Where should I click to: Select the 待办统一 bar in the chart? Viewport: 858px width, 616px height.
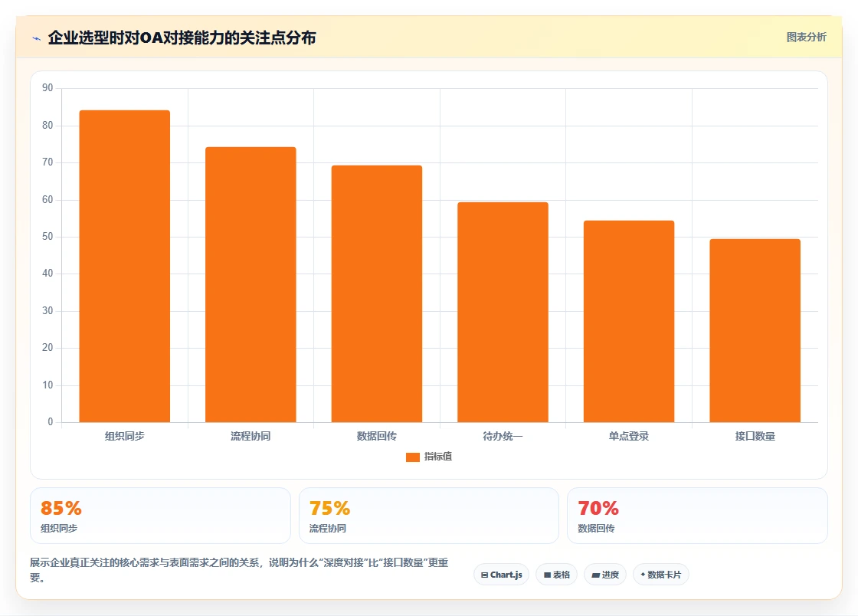(x=503, y=313)
